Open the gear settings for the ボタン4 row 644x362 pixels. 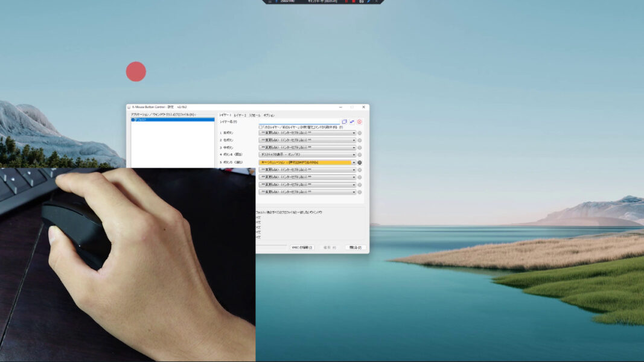[x=360, y=154]
